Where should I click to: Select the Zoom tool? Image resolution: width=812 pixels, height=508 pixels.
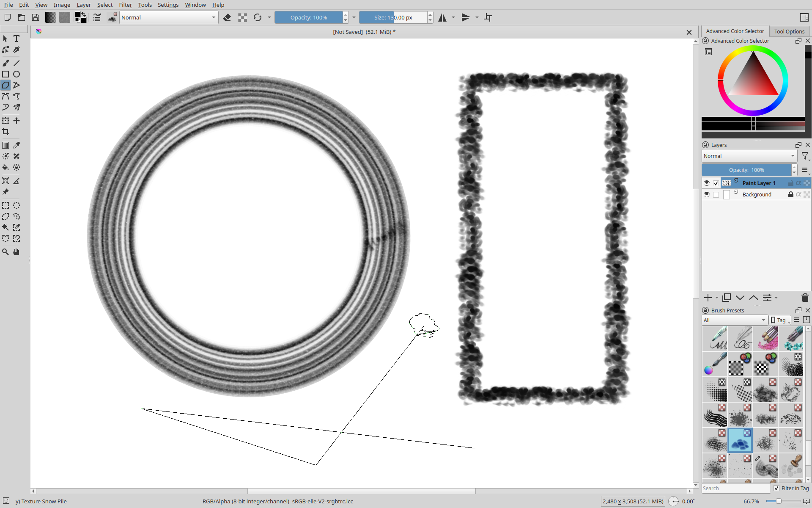[x=5, y=252]
